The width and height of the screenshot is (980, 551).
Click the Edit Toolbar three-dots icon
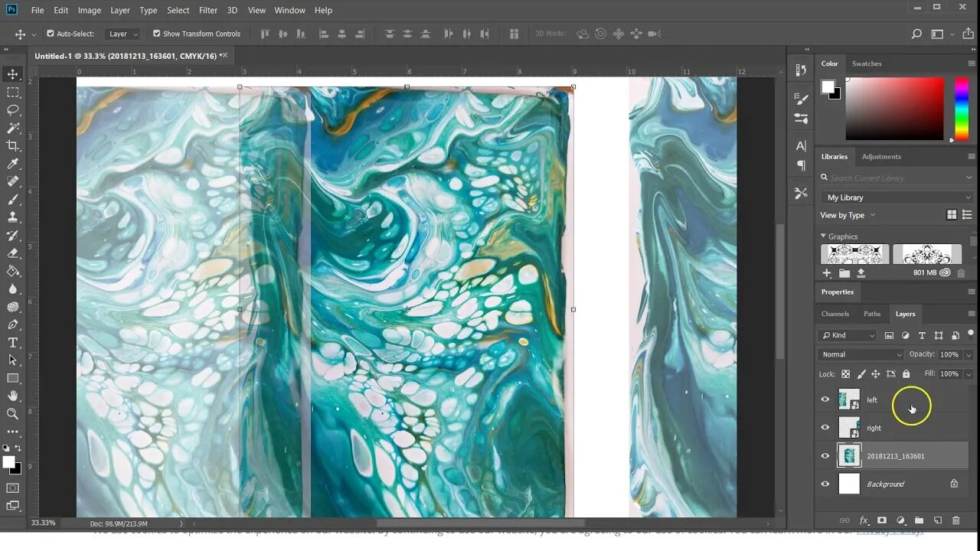click(x=13, y=432)
